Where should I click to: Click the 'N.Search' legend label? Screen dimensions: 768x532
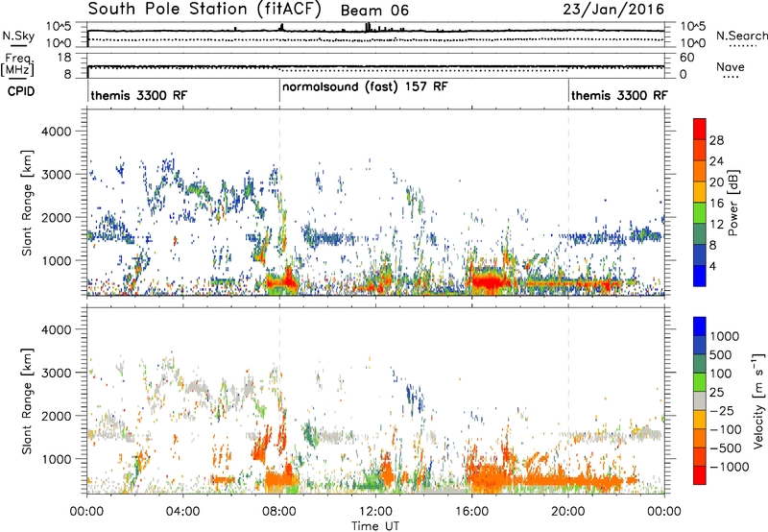[x=742, y=36]
